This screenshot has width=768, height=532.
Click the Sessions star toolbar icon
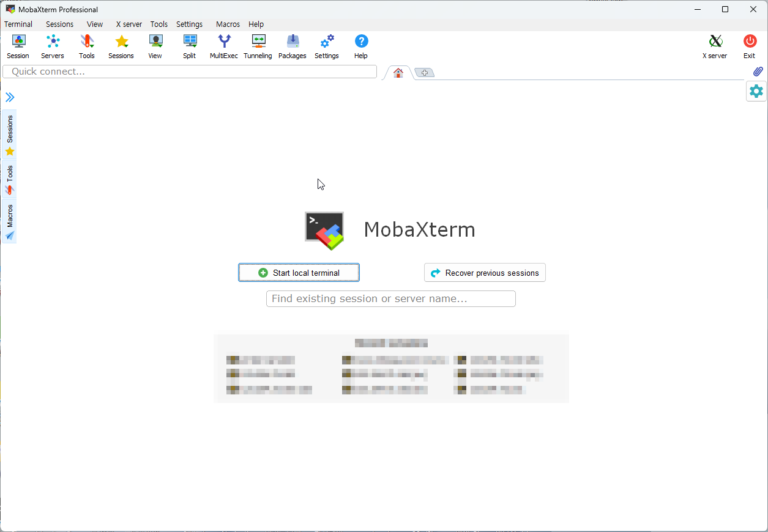[121, 47]
